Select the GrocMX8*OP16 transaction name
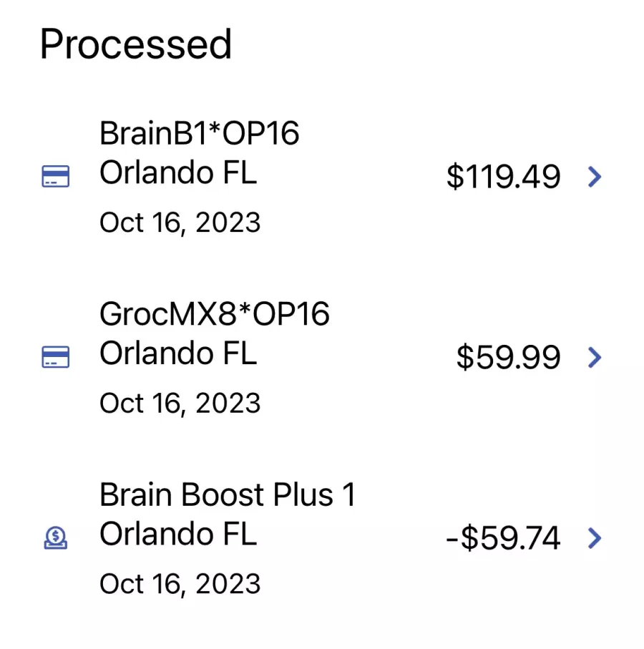 215,314
